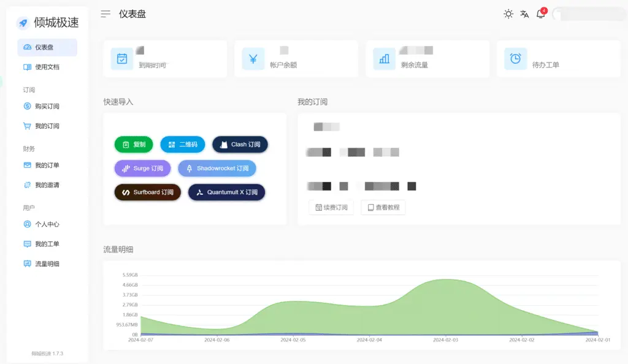Image resolution: width=628 pixels, height=364 pixels.
Task: Collapse the sidebar using hamburger icon
Action: 105,14
